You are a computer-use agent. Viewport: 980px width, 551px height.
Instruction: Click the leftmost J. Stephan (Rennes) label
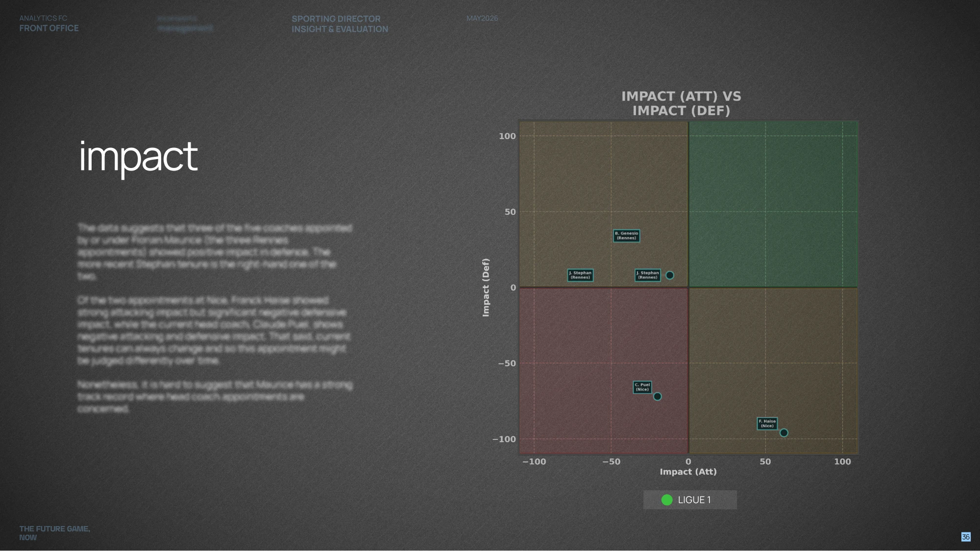[580, 275]
